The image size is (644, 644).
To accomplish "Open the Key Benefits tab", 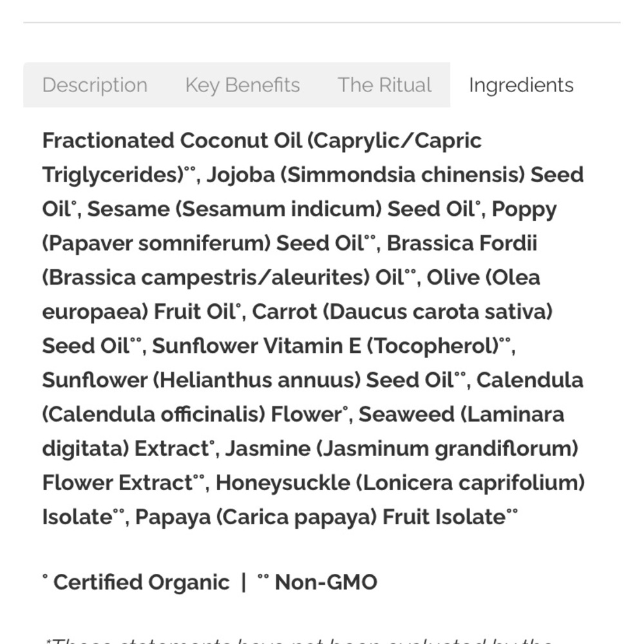I will click(242, 85).
